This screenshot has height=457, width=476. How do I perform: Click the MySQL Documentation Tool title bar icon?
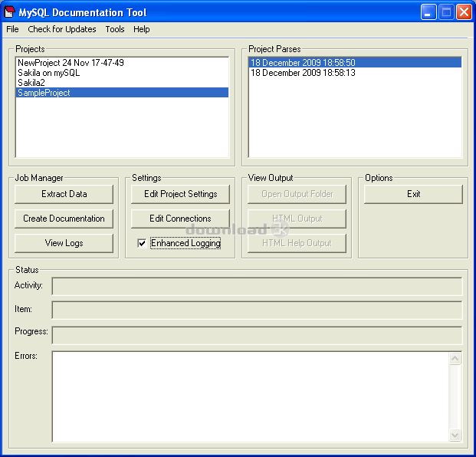click(9, 12)
